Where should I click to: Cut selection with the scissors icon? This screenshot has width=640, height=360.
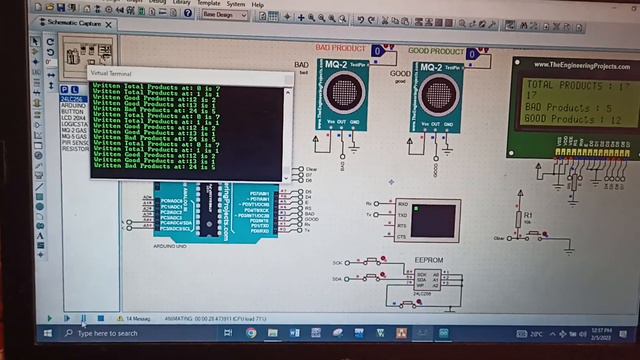[384, 20]
